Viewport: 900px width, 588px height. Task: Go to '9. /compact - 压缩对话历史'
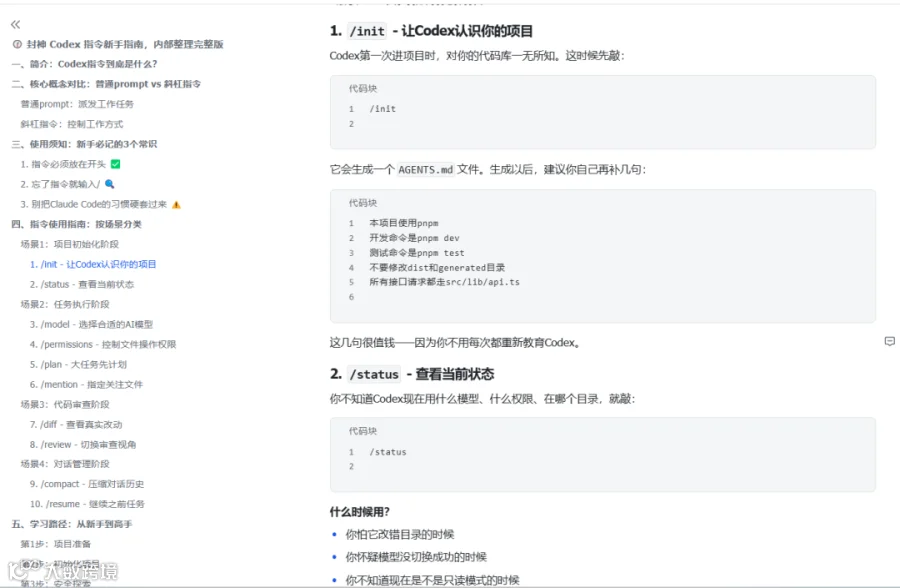coord(87,484)
